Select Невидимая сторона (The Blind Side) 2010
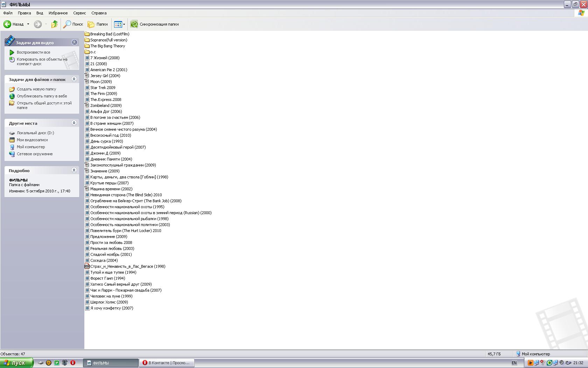Image resolution: width=588 pixels, height=368 pixels. click(x=124, y=195)
